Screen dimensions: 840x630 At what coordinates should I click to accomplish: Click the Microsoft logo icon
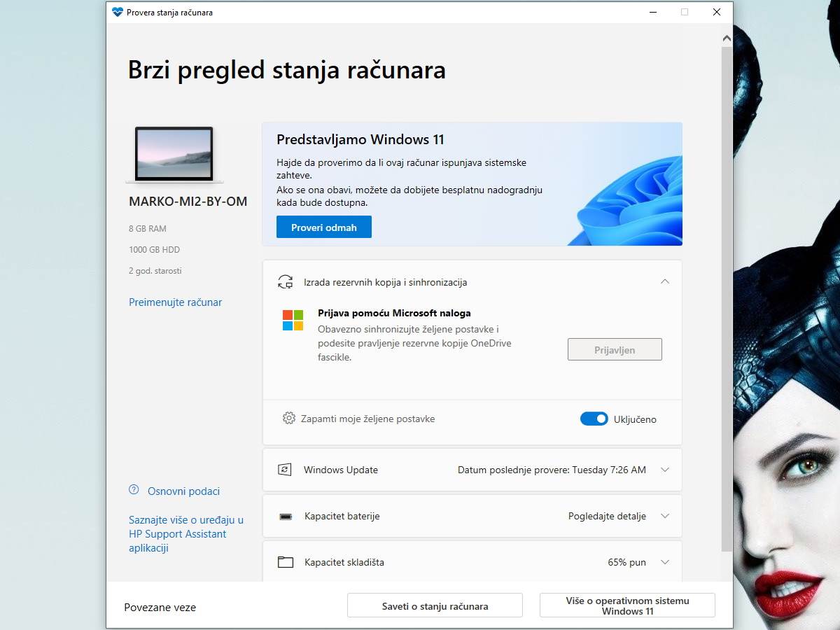tap(293, 320)
